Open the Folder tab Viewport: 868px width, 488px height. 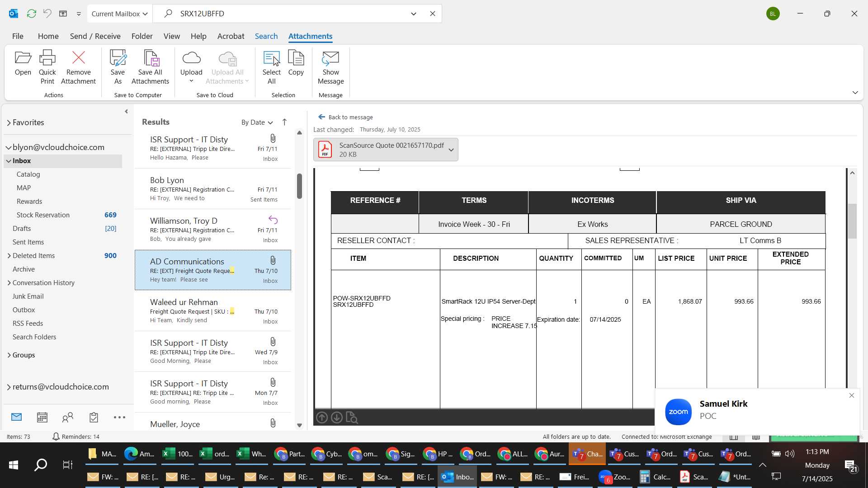pos(142,36)
